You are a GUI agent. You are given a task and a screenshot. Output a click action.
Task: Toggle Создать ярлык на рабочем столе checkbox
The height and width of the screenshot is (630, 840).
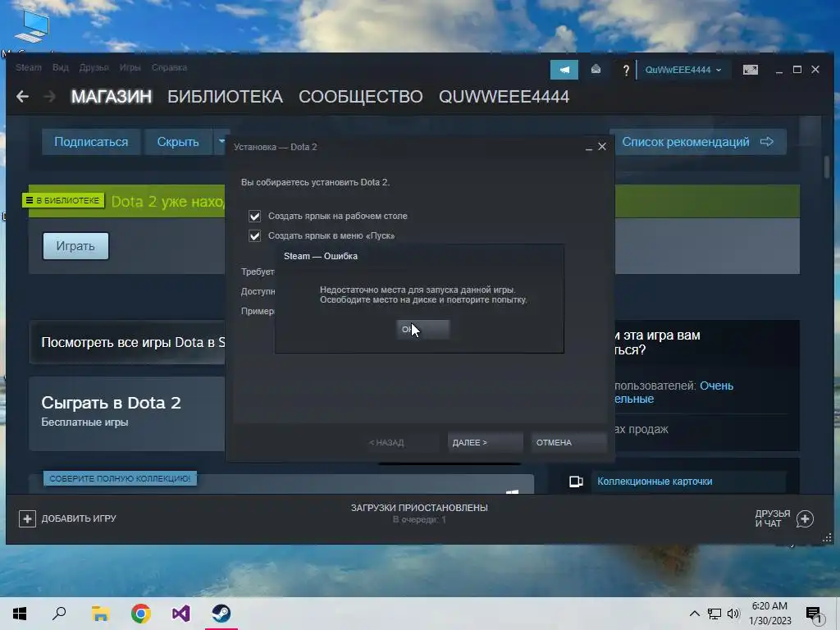point(254,216)
